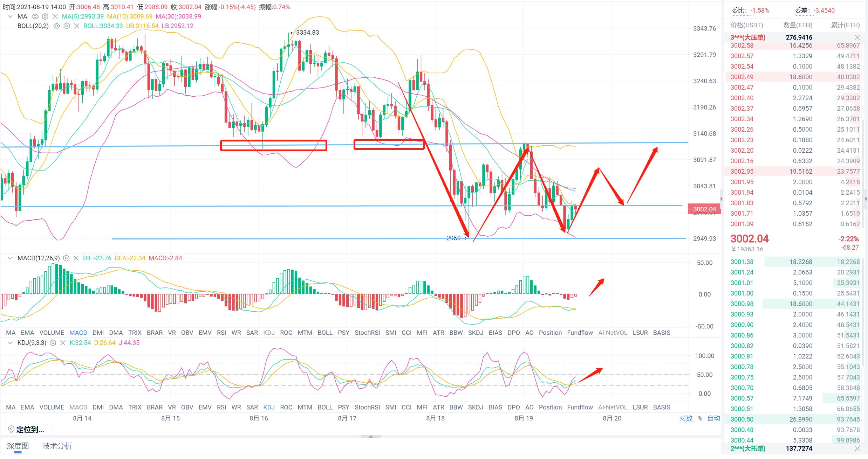868x459 pixels.
Task: Open MACD(12,26,9) settings icon
Action: coord(66,258)
